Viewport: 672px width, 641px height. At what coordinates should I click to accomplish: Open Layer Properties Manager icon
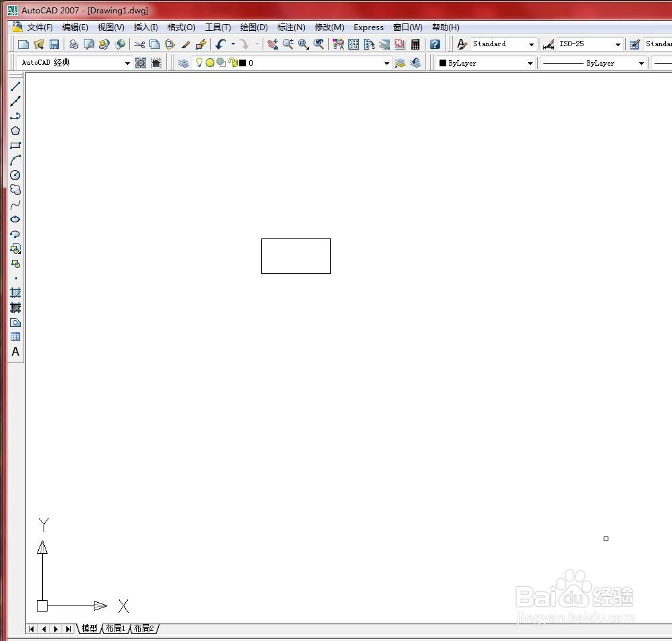[184, 63]
